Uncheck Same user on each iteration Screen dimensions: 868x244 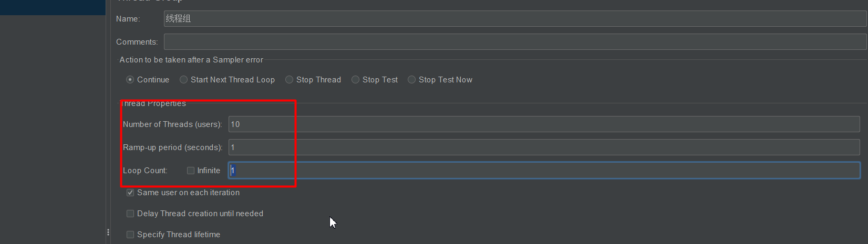(x=130, y=193)
